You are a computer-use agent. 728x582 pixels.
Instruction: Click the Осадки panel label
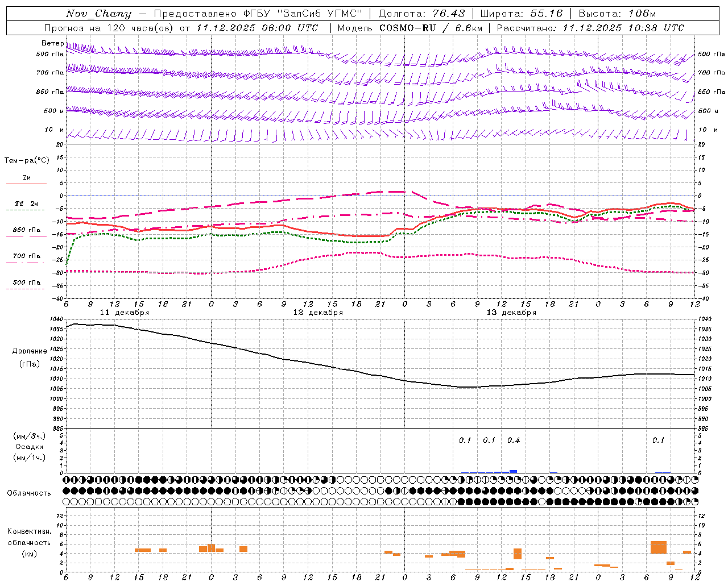pos(30,447)
